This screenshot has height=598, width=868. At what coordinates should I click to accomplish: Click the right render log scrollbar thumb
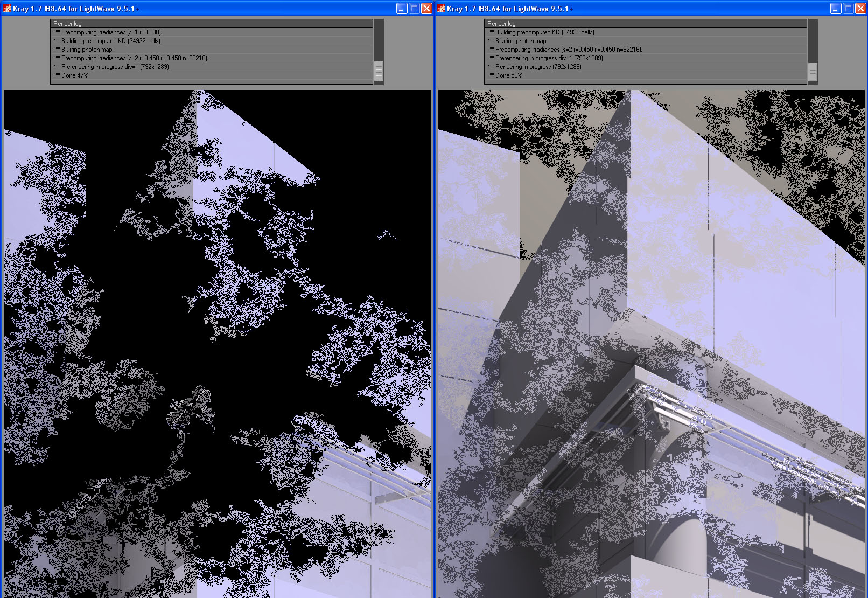click(813, 72)
